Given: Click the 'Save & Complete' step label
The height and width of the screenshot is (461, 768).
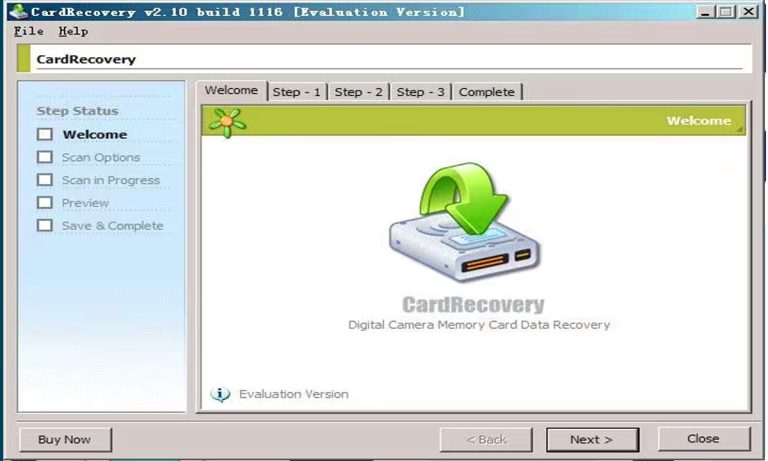Looking at the screenshot, I should tap(113, 226).
